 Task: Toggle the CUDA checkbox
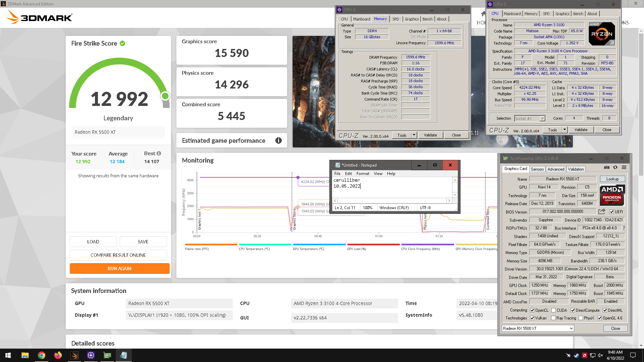554,310
